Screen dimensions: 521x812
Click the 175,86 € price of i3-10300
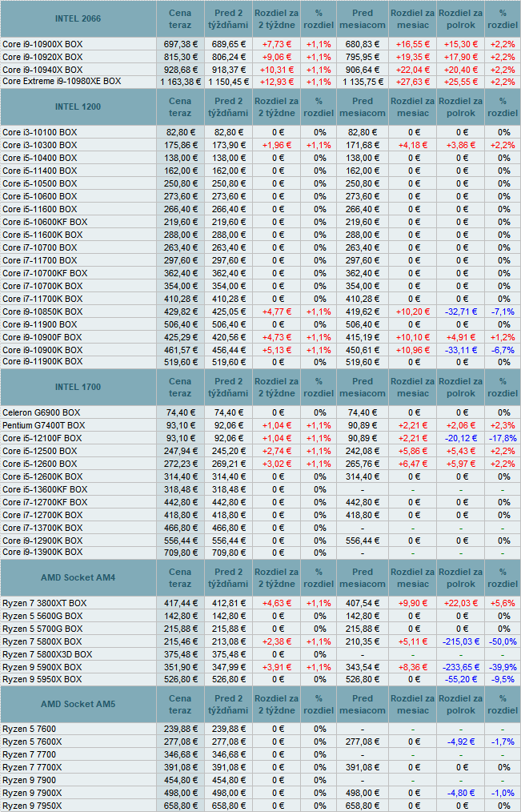[180, 146]
